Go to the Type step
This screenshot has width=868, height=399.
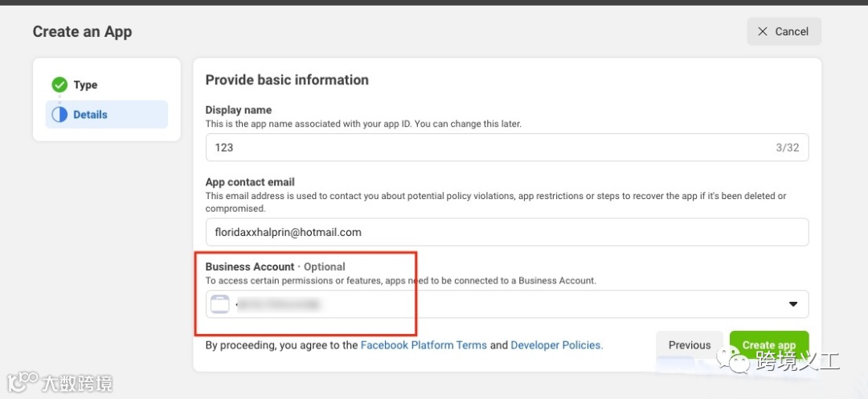[x=85, y=85]
